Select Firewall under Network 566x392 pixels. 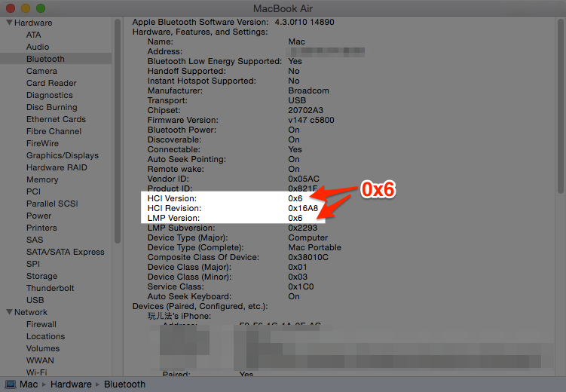[41, 324]
